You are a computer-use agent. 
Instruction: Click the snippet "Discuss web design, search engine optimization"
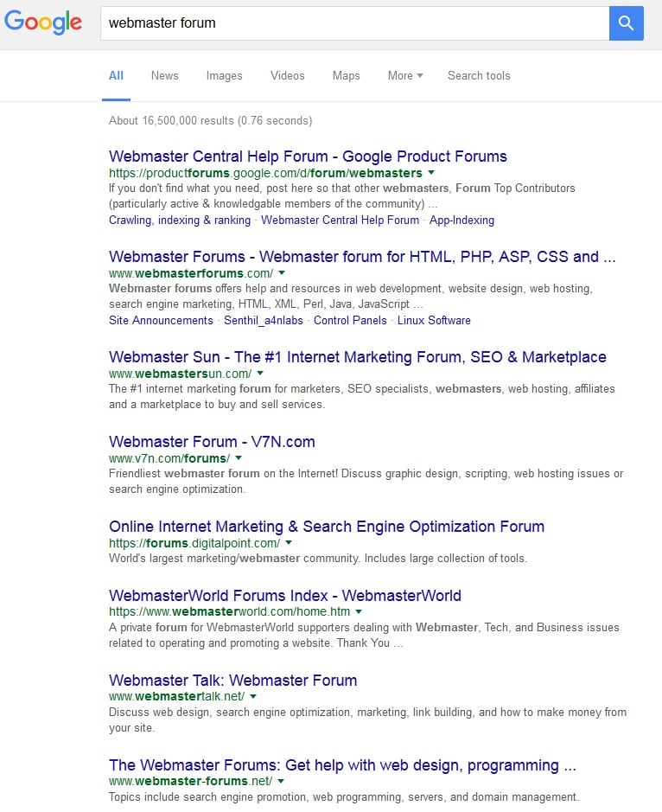(367, 719)
